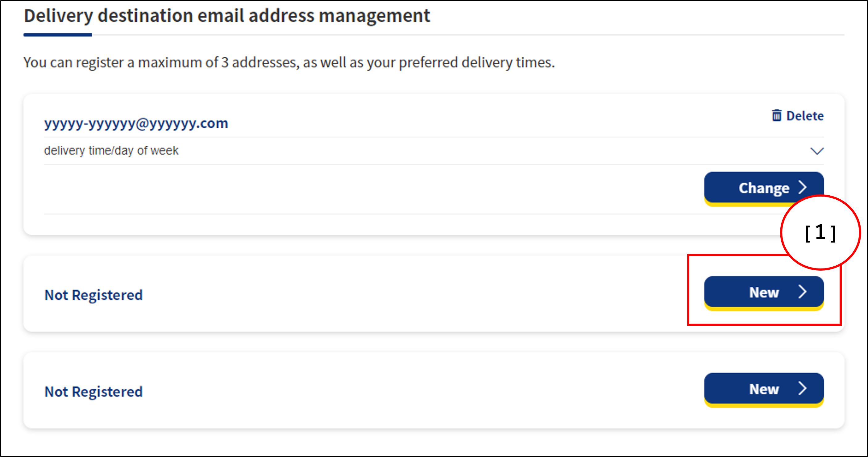Open the delivery time/day of week row
868x457 pixels.
(111, 151)
